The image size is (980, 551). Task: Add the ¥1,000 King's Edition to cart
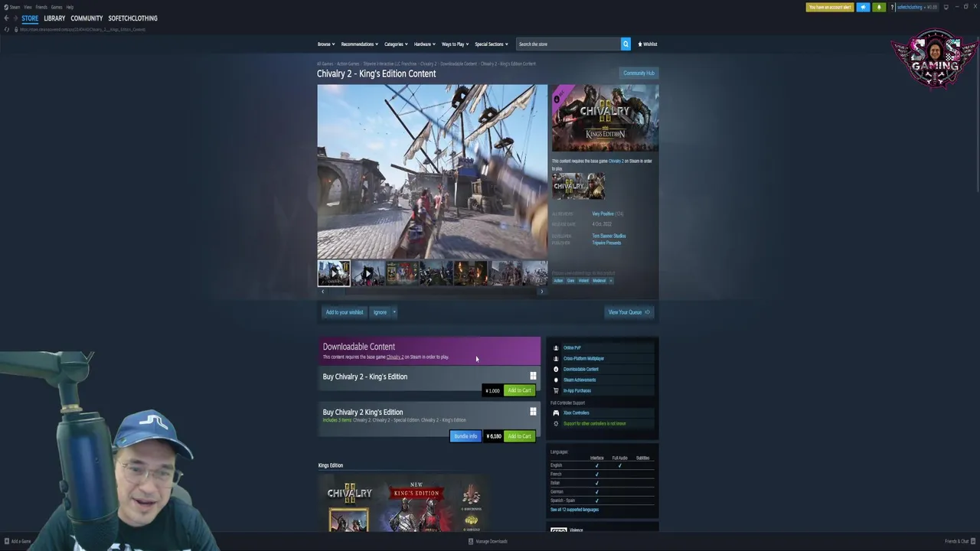point(519,390)
